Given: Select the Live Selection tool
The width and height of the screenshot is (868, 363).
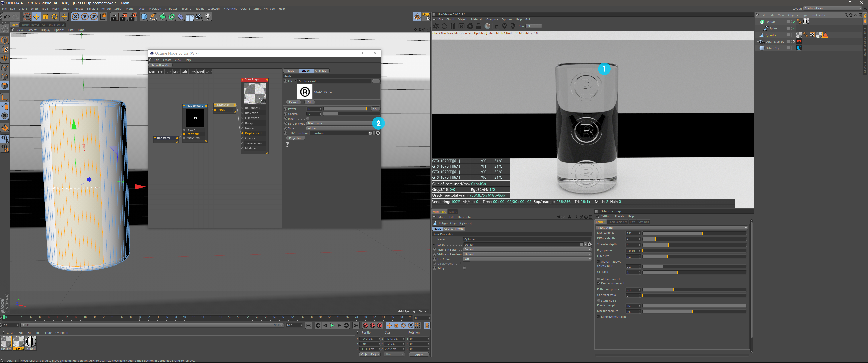Looking at the screenshot, I should coord(27,16).
